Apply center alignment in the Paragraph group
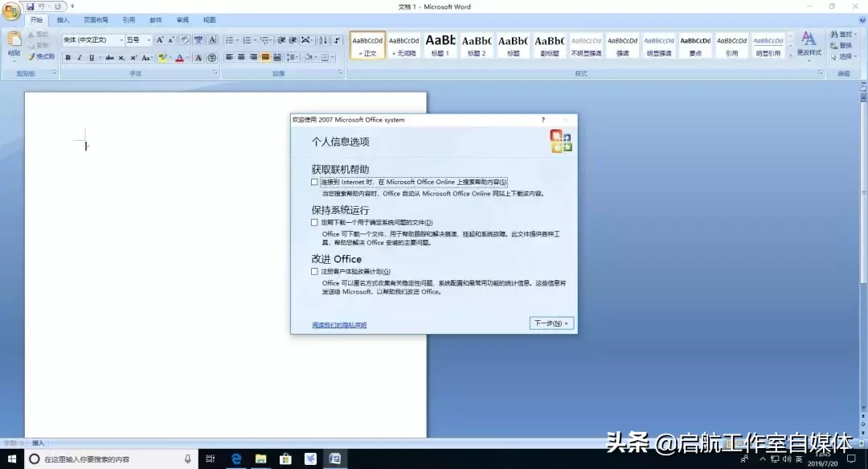The height and width of the screenshot is (469, 868). (x=241, y=57)
